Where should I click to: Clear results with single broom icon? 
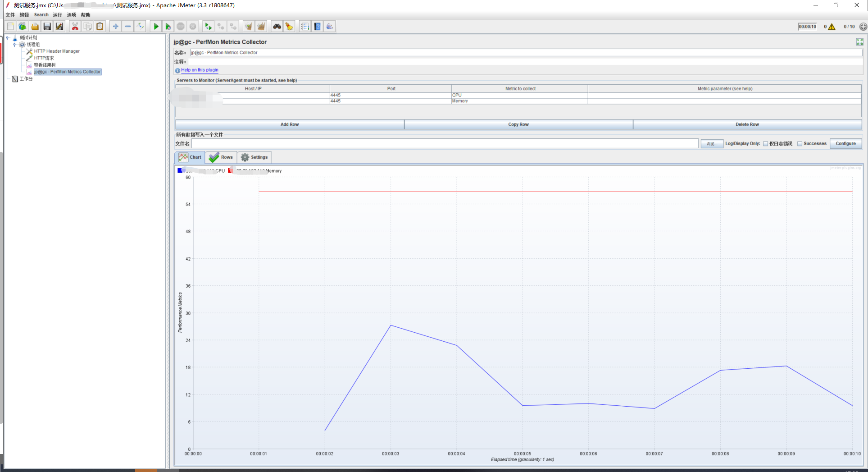coord(248,27)
